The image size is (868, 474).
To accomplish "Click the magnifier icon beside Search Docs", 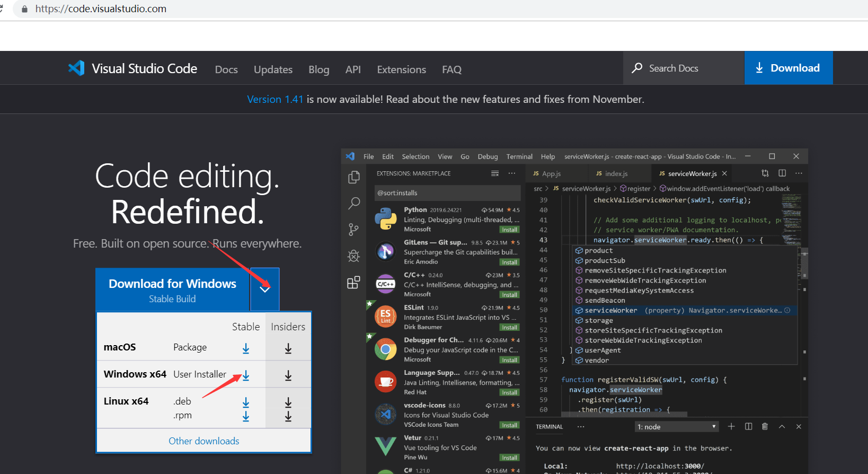I will click(x=637, y=68).
